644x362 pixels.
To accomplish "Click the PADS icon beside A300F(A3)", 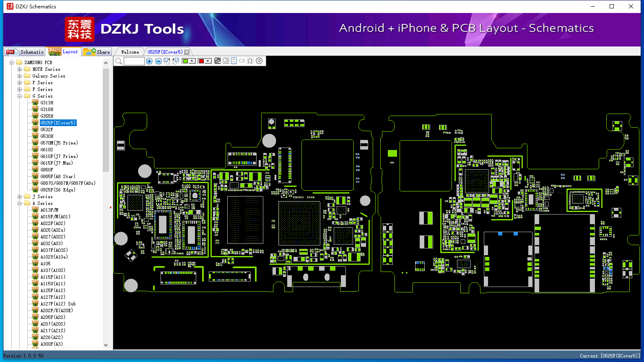I will pos(35,344).
